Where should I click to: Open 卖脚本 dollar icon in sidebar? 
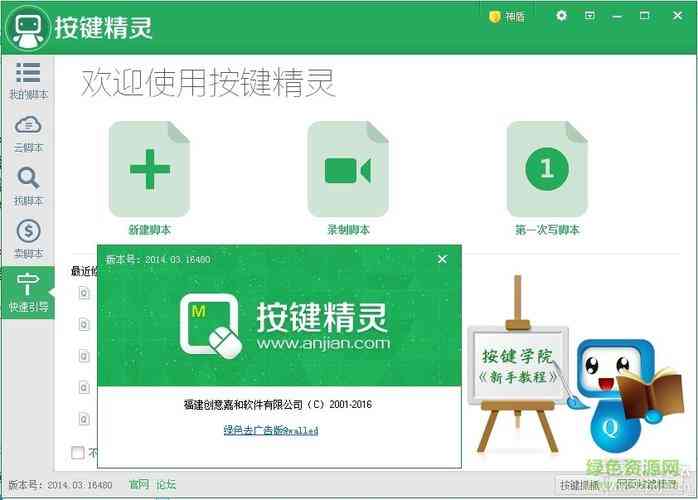(28, 238)
